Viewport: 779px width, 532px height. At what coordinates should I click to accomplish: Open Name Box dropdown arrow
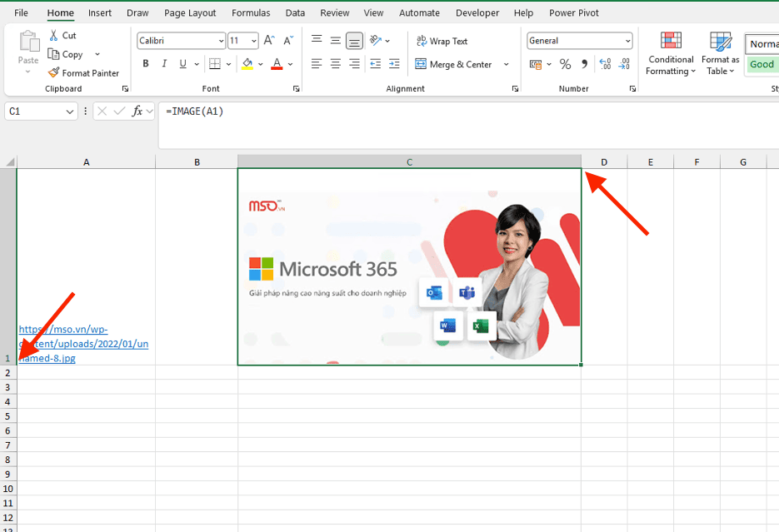coord(69,112)
